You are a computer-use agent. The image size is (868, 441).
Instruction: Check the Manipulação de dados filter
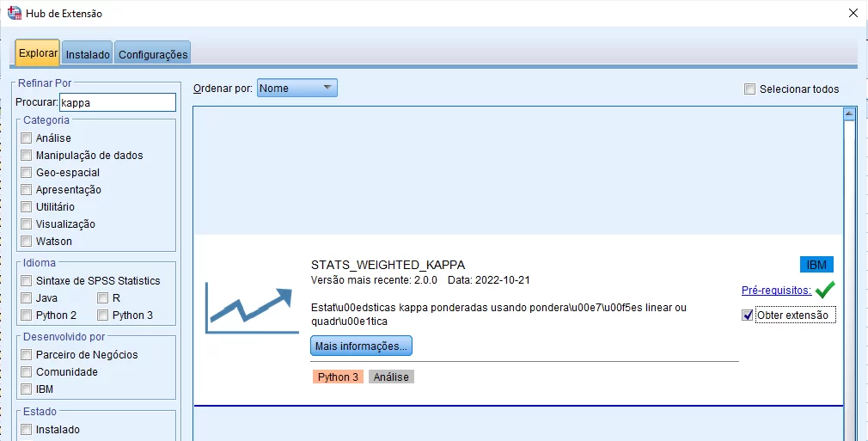[26, 155]
